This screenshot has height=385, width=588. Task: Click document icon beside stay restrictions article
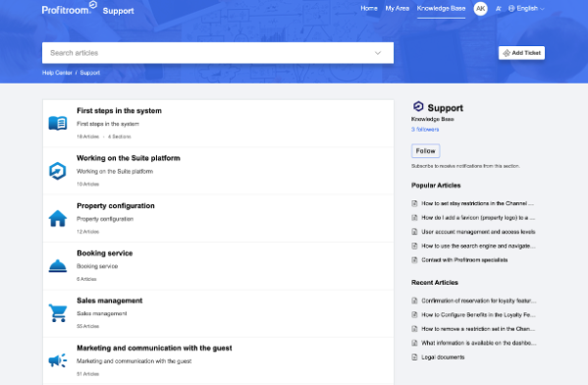click(x=414, y=203)
